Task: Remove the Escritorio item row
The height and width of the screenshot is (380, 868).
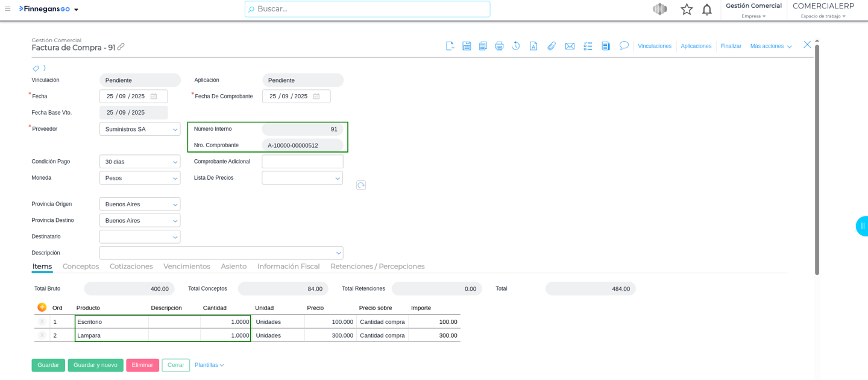Action: pyautogui.click(x=42, y=321)
